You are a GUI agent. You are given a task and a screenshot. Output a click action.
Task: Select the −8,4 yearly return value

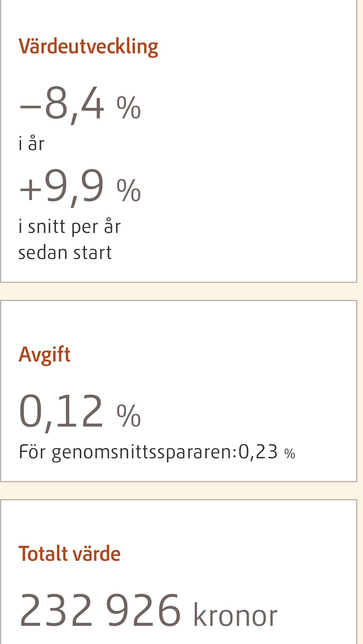click(62, 103)
